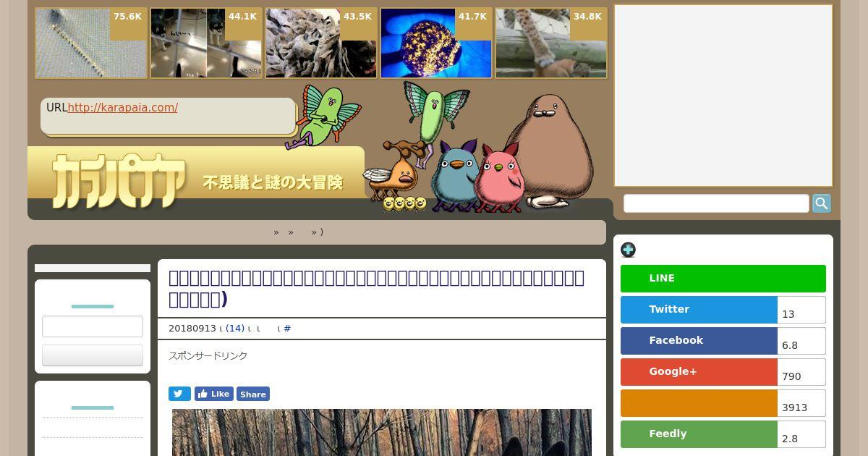The width and height of the screenshot is (868, 456).
Task: Click the article date 20180913
Action: click(x=192, y=329)
